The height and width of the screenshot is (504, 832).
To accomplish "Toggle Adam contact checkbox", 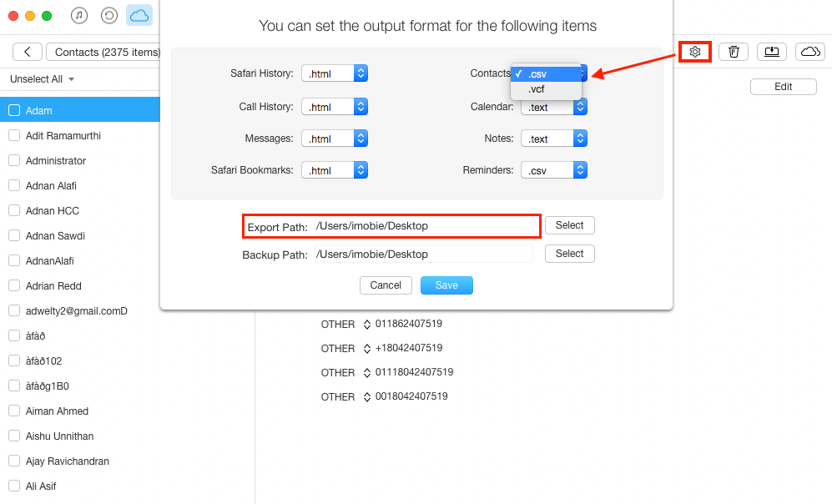I will click(x=14, y=110).
